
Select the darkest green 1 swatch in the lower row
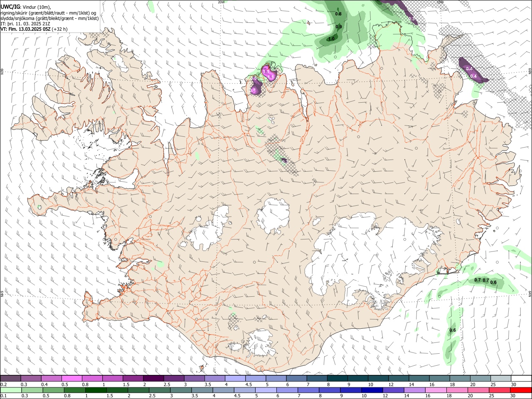(x=96, y=390)
